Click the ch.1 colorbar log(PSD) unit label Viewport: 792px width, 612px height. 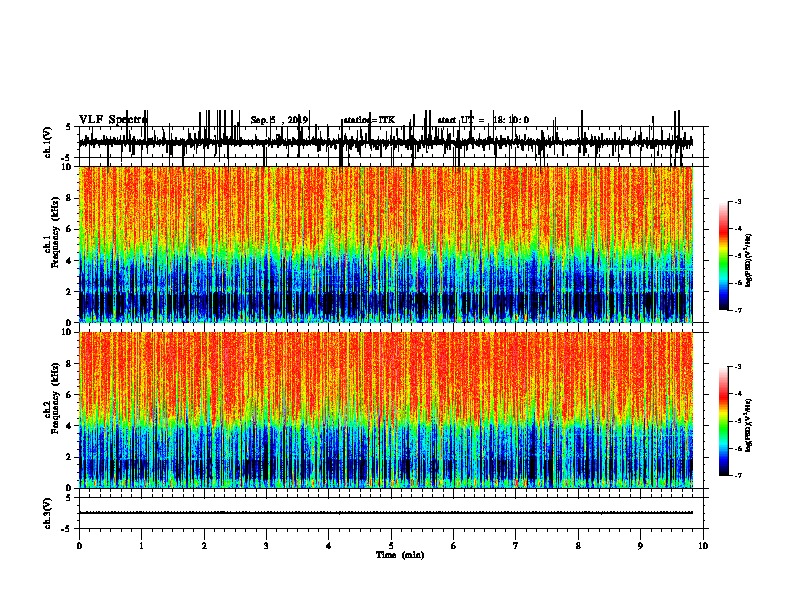749,261
